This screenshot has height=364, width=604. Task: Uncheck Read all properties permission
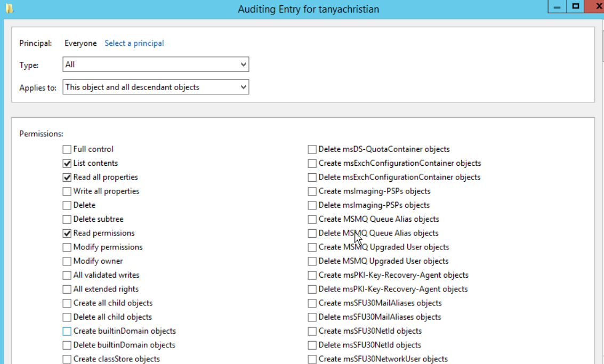click(67, 177)
